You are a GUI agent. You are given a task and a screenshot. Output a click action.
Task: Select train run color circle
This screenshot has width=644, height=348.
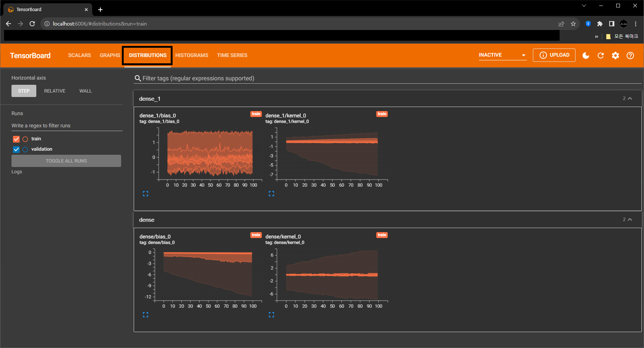(25, 139)
